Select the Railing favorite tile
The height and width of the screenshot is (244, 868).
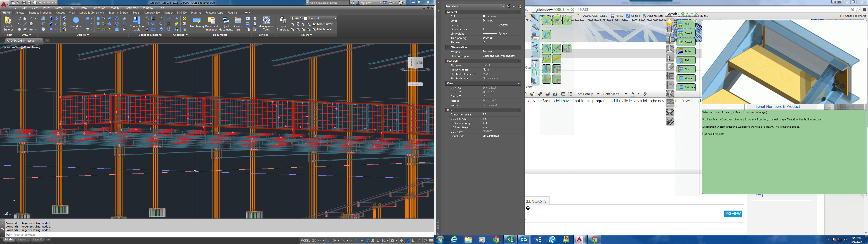(686, 51)
